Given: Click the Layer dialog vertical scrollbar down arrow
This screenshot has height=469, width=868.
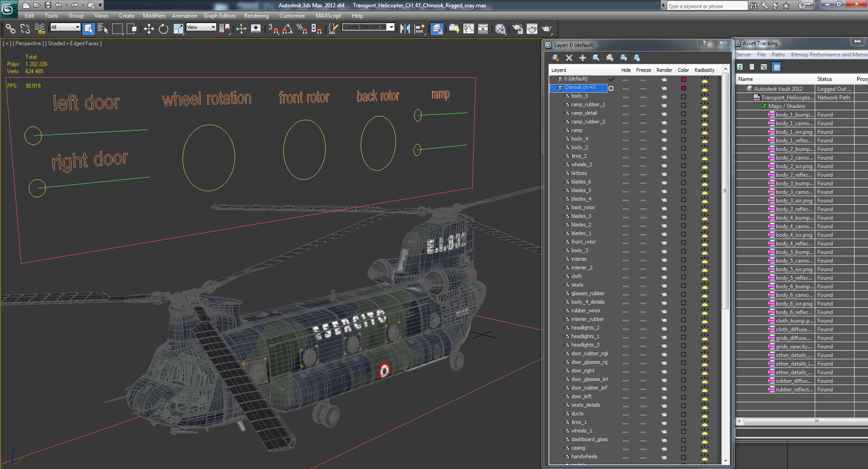Looking at the screenshot, I should click(x=725, y=461).
